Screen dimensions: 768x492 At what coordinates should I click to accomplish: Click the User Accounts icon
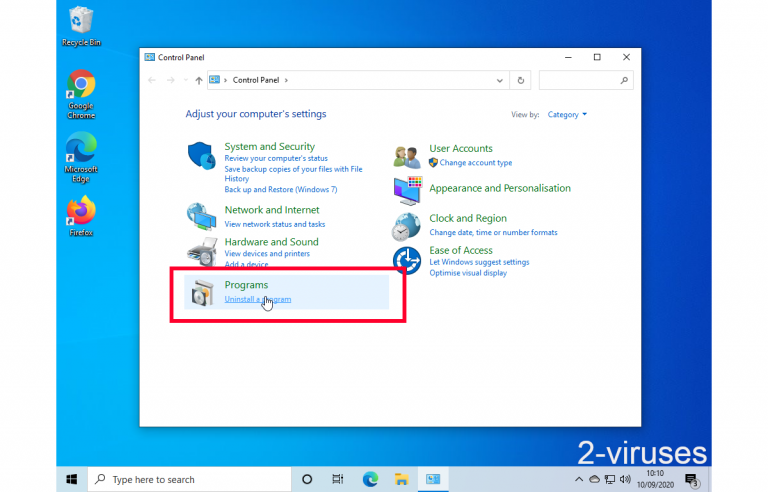pos(407,156)
